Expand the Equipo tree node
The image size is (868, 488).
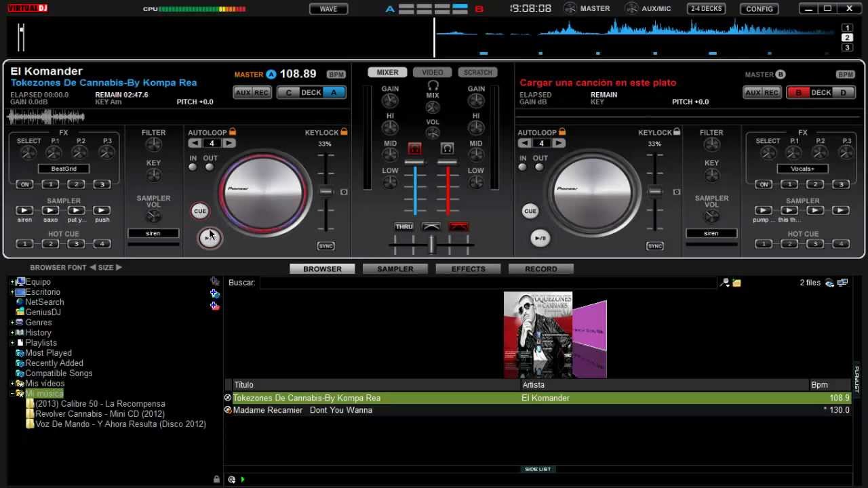click(x=12, y=282)
